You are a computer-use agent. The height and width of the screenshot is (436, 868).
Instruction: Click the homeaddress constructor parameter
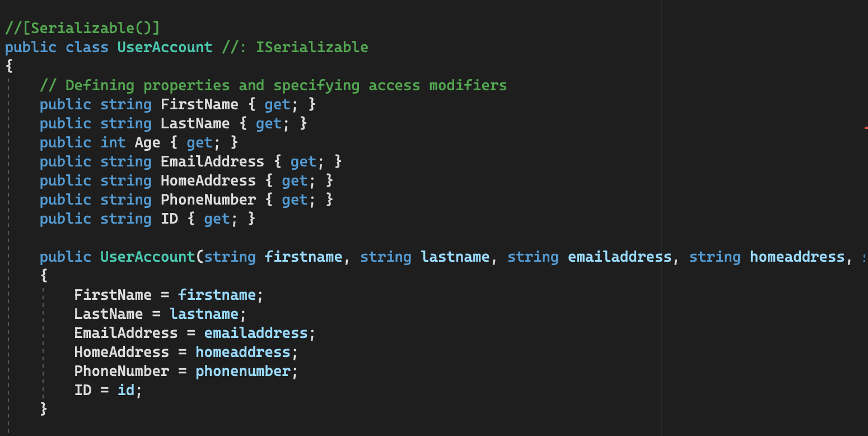coord(797,257)
